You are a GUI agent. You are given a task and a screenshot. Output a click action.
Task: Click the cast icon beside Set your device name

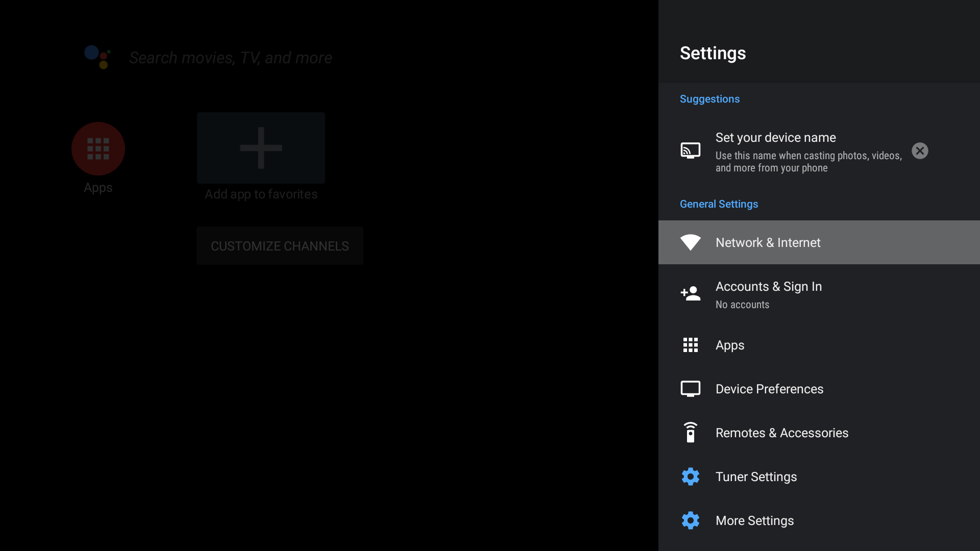point(690,151)
